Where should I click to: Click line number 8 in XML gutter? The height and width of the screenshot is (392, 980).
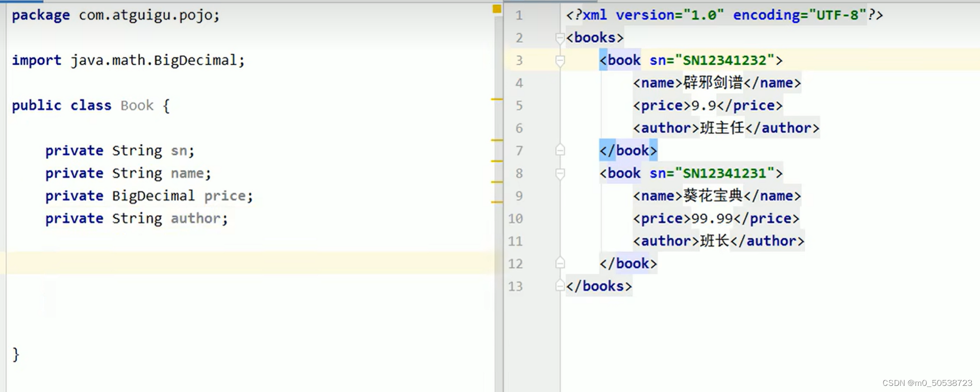click(519, 173)
